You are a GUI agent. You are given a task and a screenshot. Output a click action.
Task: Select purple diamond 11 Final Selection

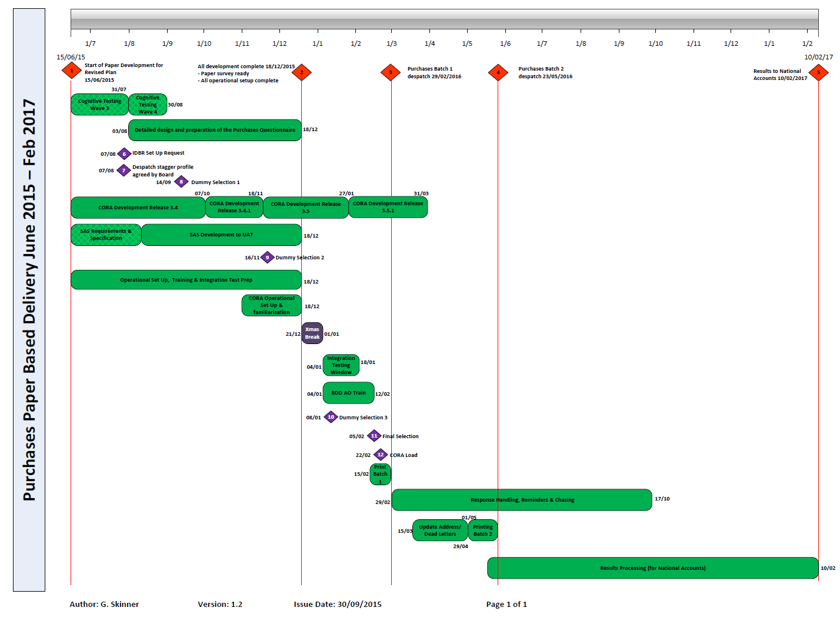(374, 436)
